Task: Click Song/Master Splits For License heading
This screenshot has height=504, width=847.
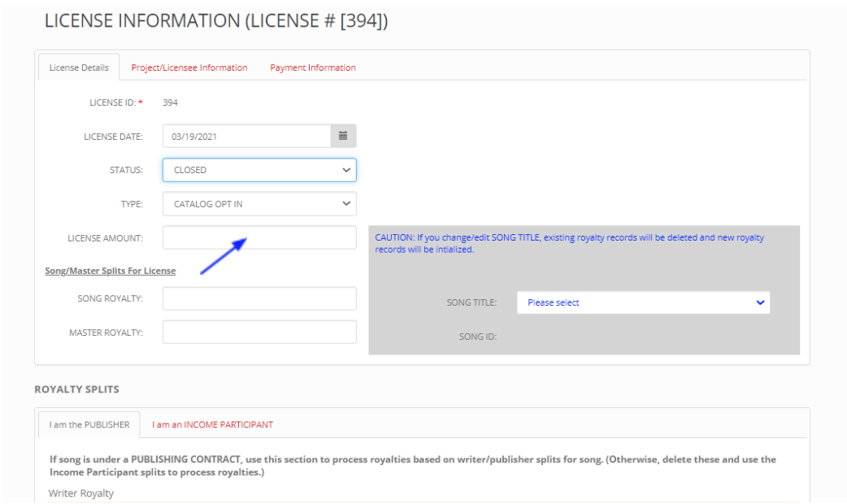Action: [x=111, y=271]
